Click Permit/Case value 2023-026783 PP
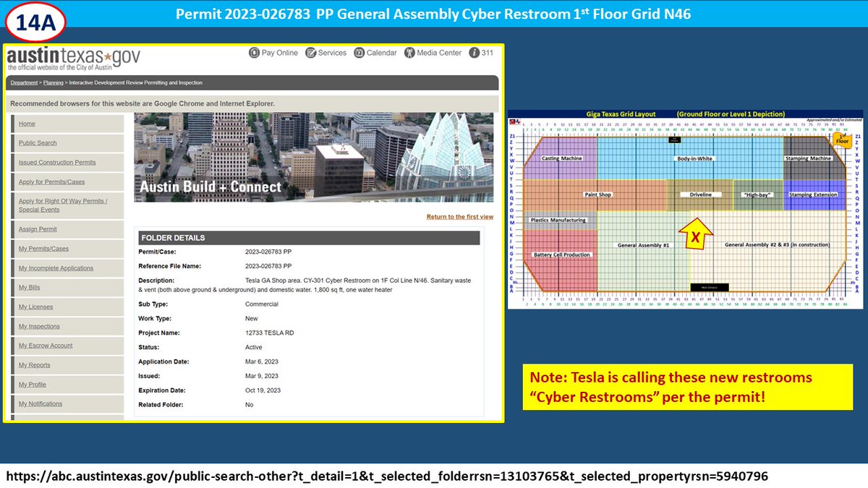This screenshot has height=488, width=868. point(268,252)
